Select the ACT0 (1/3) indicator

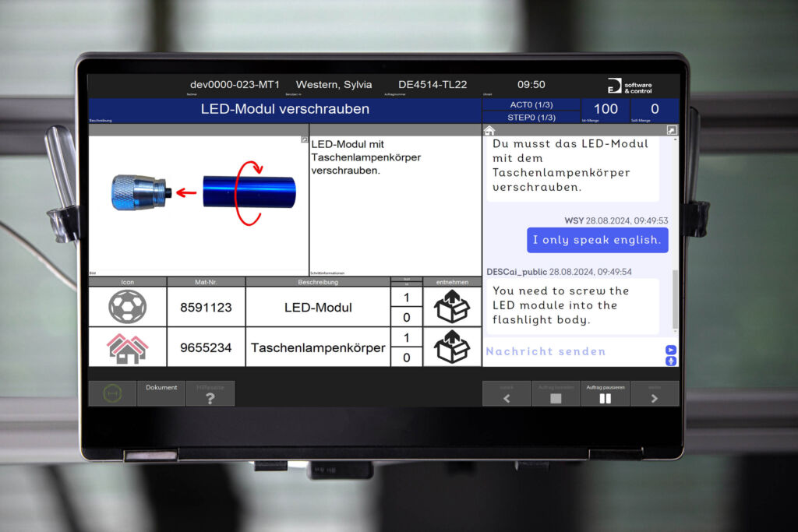point(532,105)
